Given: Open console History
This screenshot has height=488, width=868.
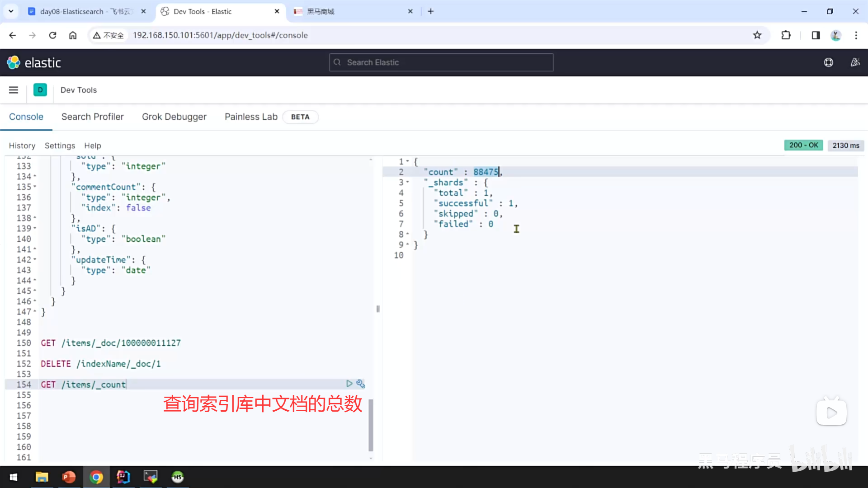Looking at the screenshot, I should point(22,145).
